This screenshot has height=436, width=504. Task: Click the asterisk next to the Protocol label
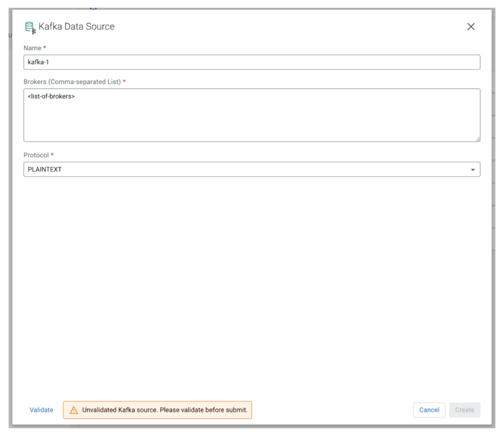pos(52,155)
